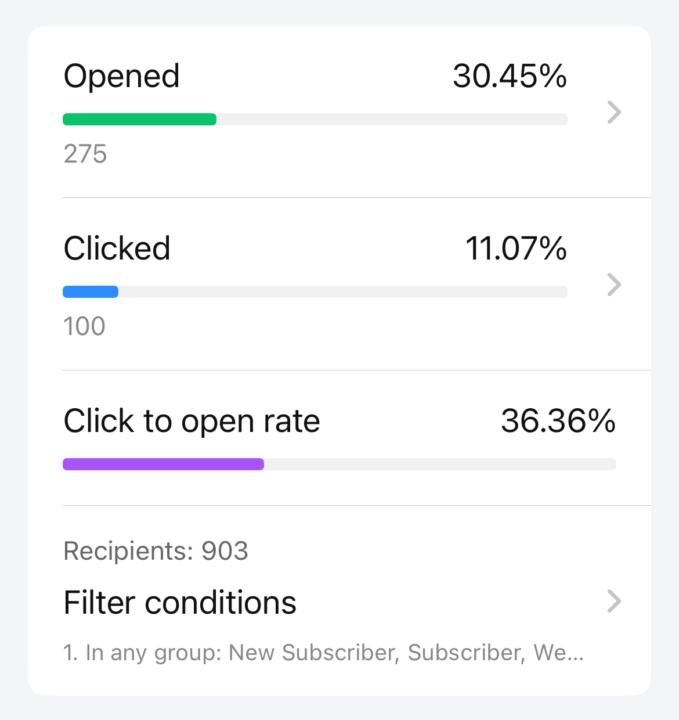Image resolution: width=679 pixels, height=720 pixels.
Task: Open Filter conditions chevron arrow
Action: 614,601
